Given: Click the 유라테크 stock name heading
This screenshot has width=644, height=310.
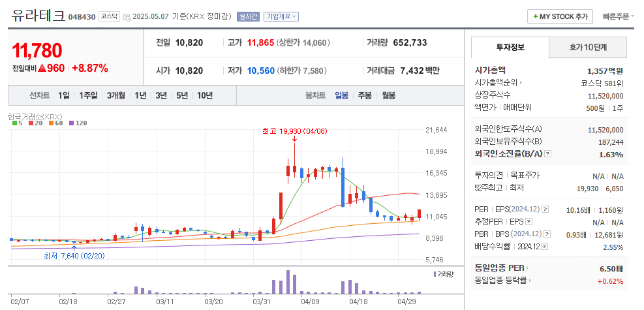Looking at the screenshot, I should point(38,15).
